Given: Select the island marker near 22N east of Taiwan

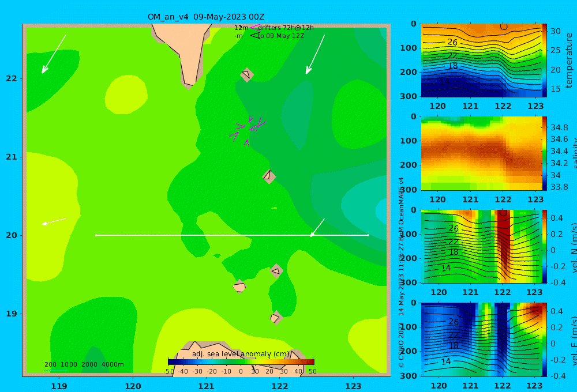Looking at the screenshot, I should (247, 74).
